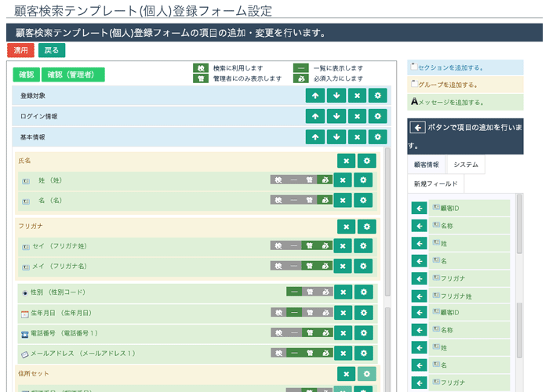The width and height of the screenshot is (549, 392).
Task: Click the 確認（管理者） button
Action: pyautogui.click(x=75, y=74)
